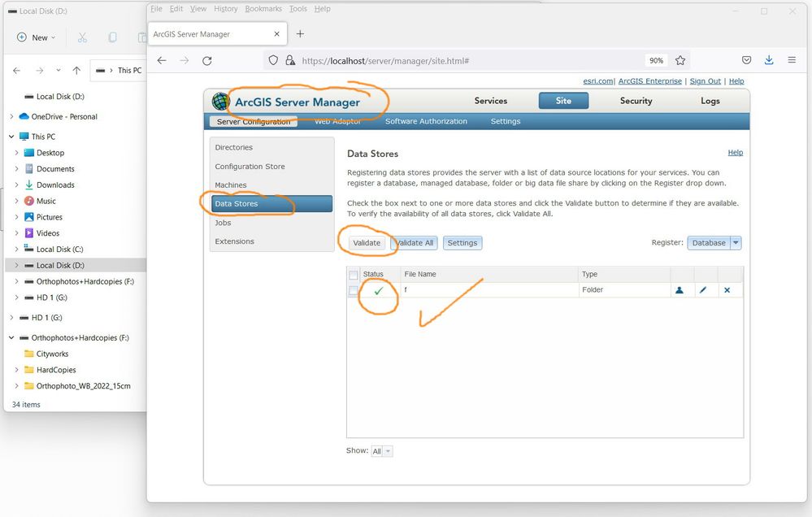Open the Logs tab
Screen dimensions: 812x517
[710, 101]
